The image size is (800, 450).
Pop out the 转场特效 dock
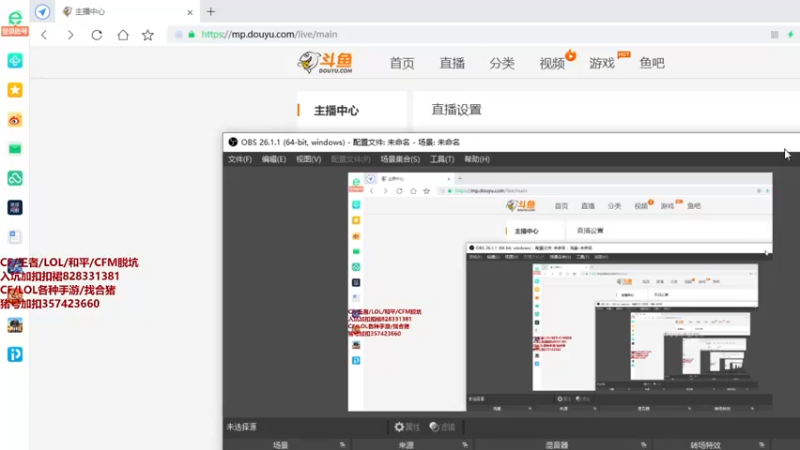point(762,445)
